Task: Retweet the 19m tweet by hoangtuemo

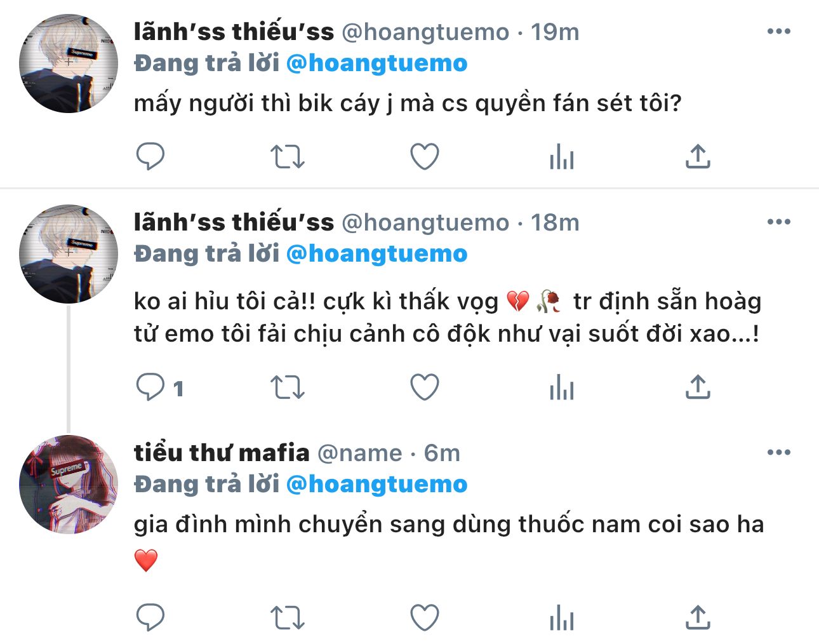Action: click(x=288, y=156)
